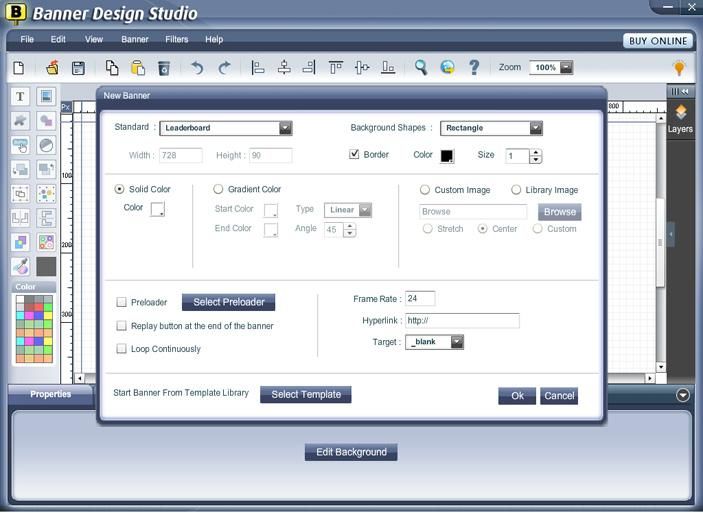Open the Target _blank dropdown
The height and width of the screenshot is (513, 703).
[434, 342]
